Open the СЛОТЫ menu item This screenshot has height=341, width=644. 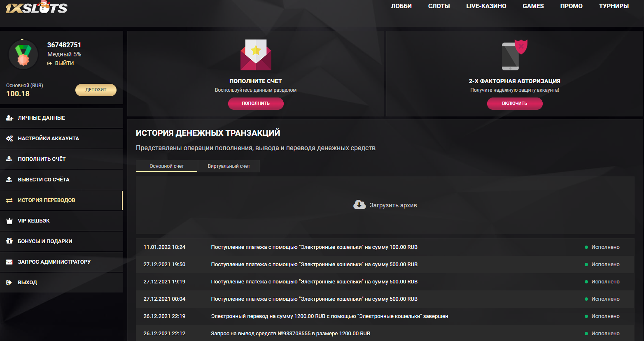click(x=439, y=6)
